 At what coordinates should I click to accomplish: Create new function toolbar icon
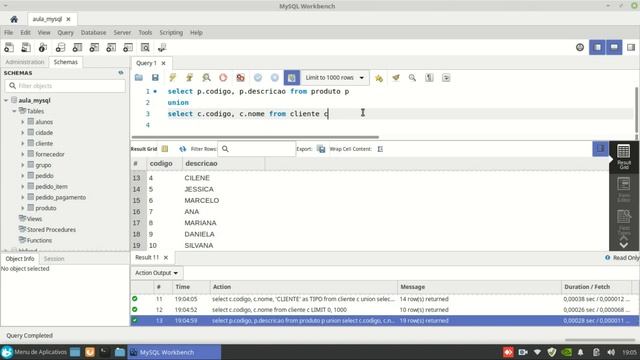click(128, 47)
